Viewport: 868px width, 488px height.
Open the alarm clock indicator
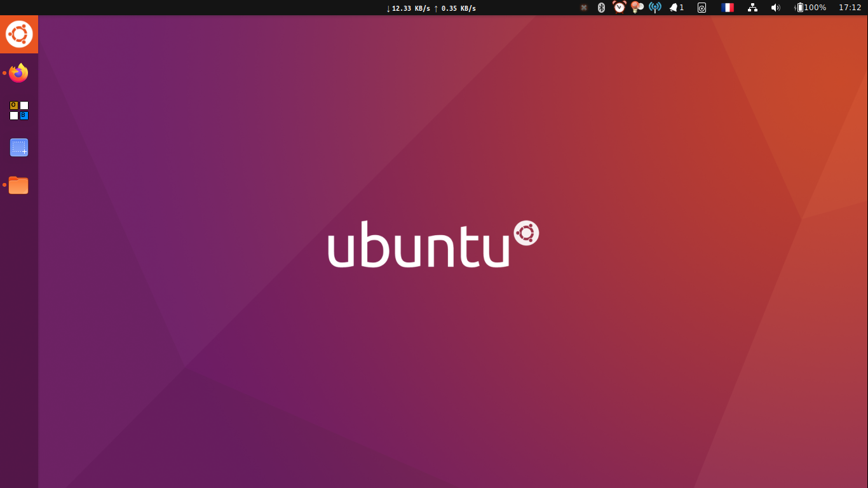620,7
